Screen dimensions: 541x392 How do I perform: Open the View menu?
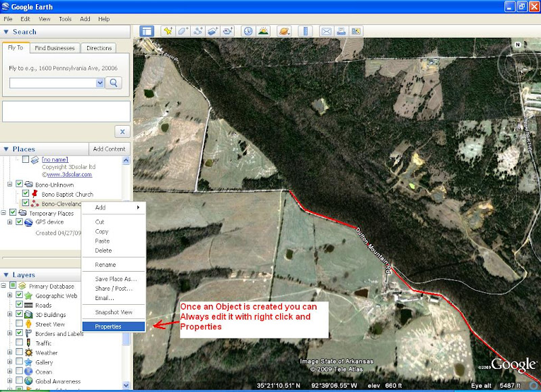(45, 19)
